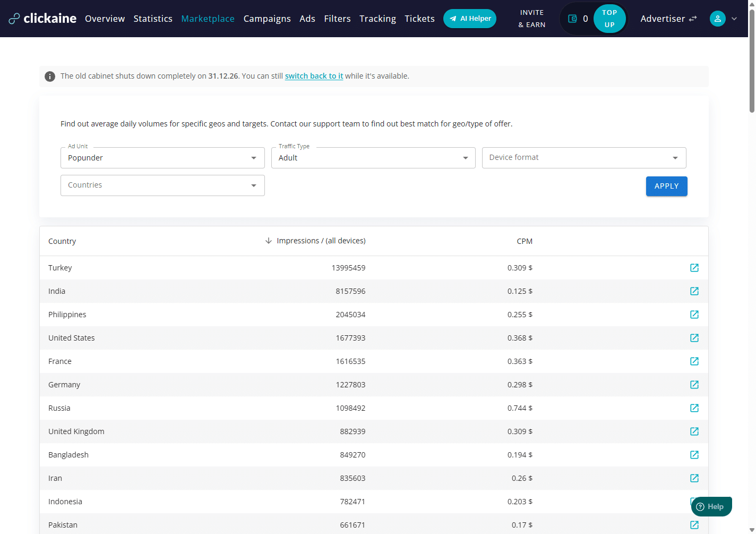Screen dimensions: 756x534
Task: Open the Bangladesh row external link icon
Action: pyautogui.click(x=694, y=455)
